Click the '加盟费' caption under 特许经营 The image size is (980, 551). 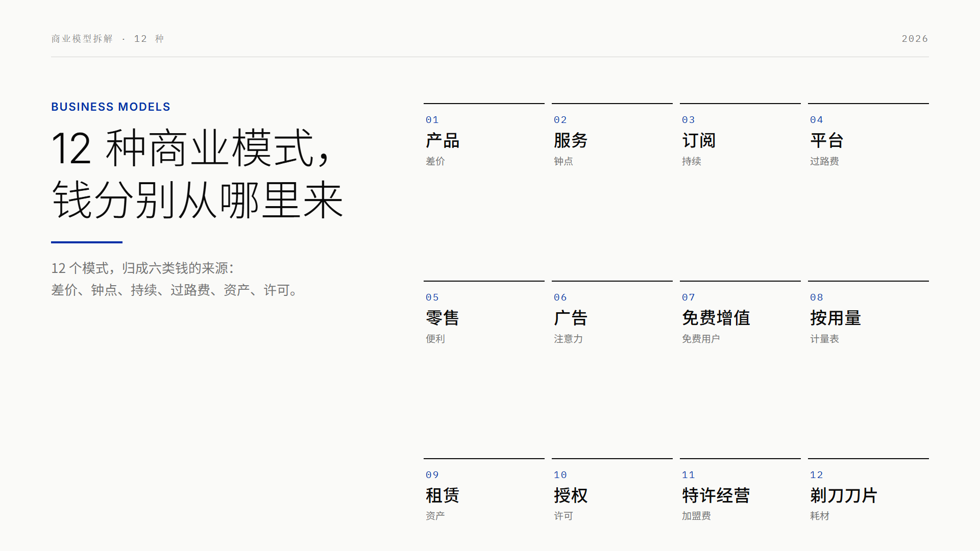[x=696, y=516]
